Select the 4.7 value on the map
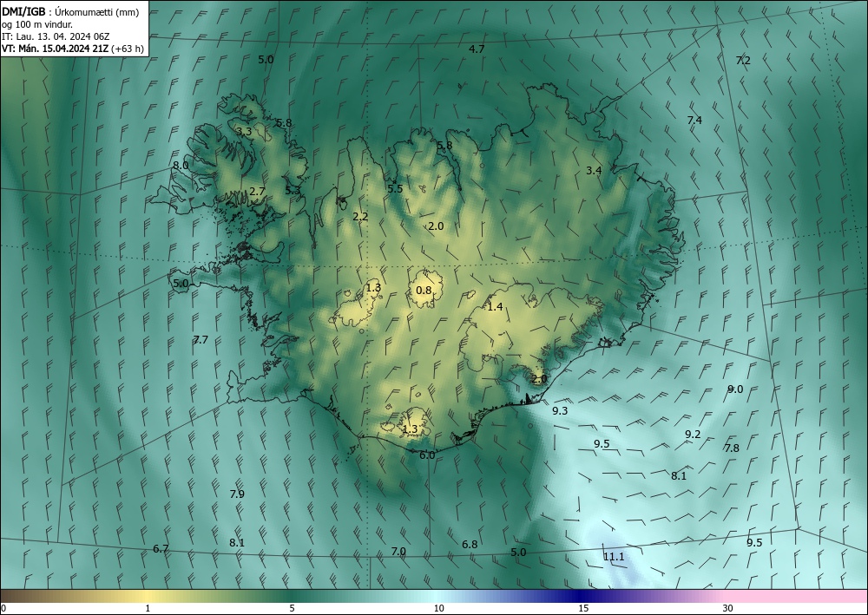Viewport: 868px width, 615px height. pos(477,49)
